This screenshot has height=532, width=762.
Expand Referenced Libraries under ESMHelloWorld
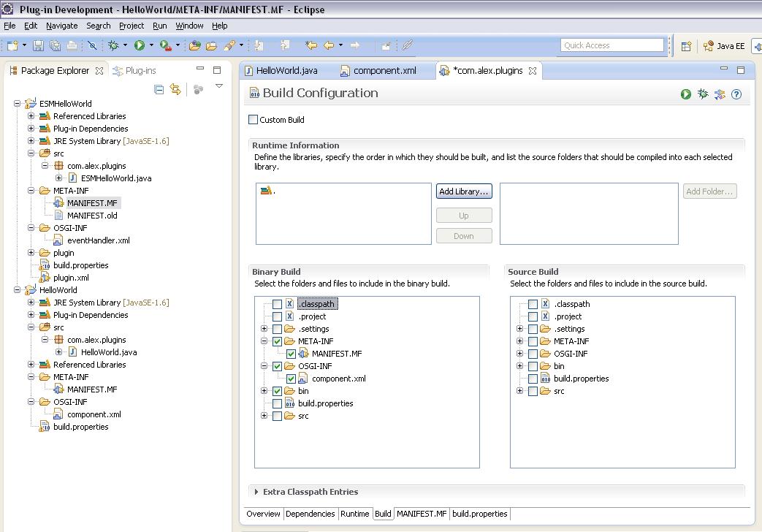pos(31,115)
